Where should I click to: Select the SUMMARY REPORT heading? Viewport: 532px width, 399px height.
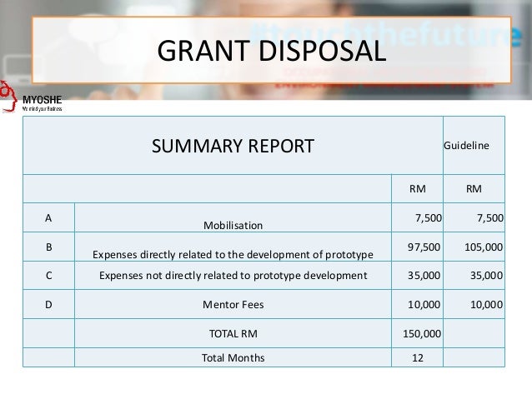(233, 146)
